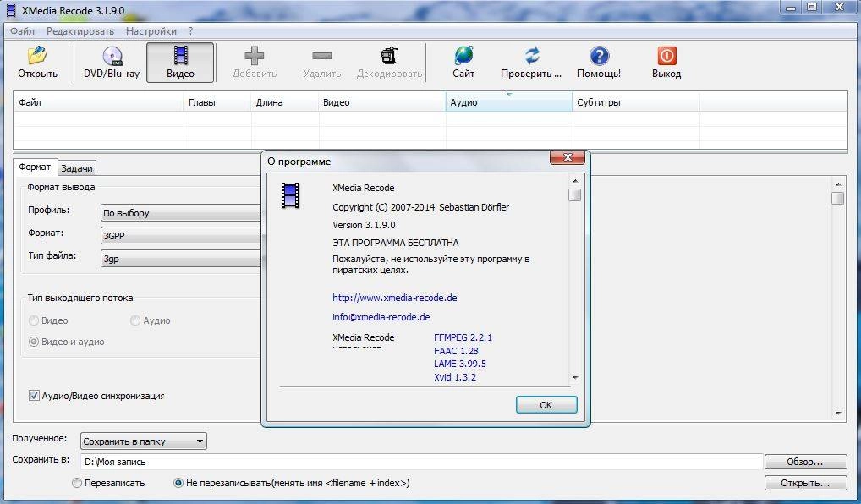Screen dimensions: 861x504
Task: Open the Файл menu
Action: point(23,31)
